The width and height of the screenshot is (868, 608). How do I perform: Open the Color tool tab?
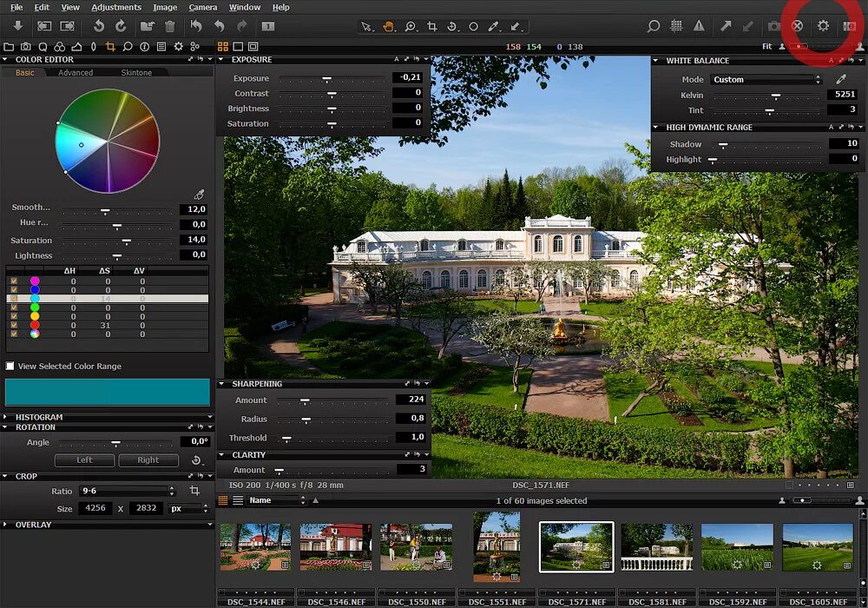click(x=59, y=46)
